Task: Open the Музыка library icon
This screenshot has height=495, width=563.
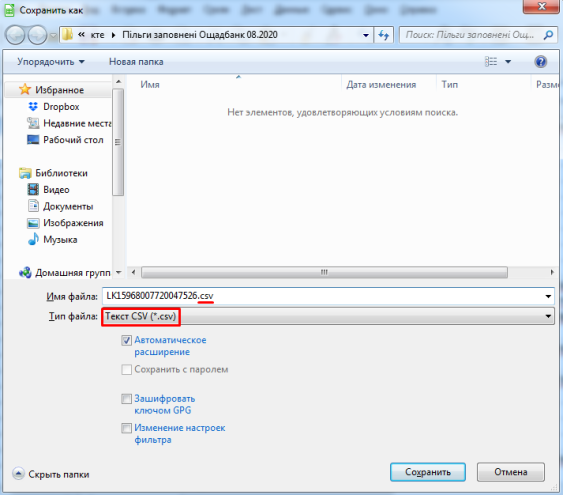Action: tap(33, 239)
